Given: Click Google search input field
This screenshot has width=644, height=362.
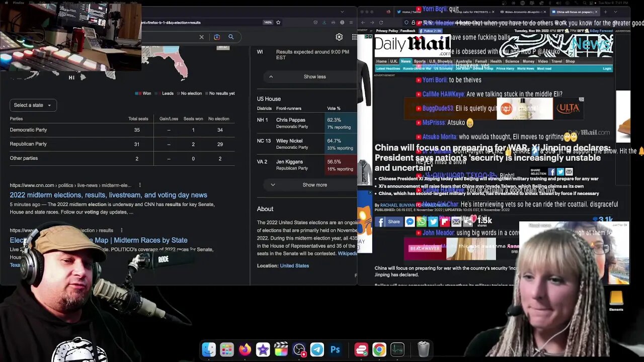Looking at the screenshot, I should click(168, 37).
